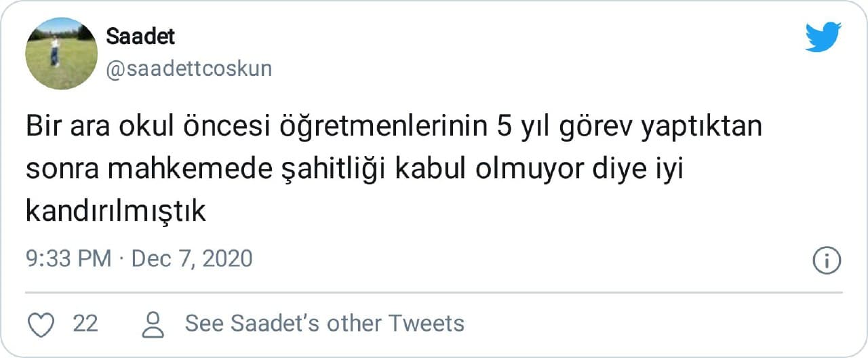Image resolution: width=868 pixels, height=358 pixels.
Task: Click the word "olmuyor" in the tweet
Action: point(524,170)
